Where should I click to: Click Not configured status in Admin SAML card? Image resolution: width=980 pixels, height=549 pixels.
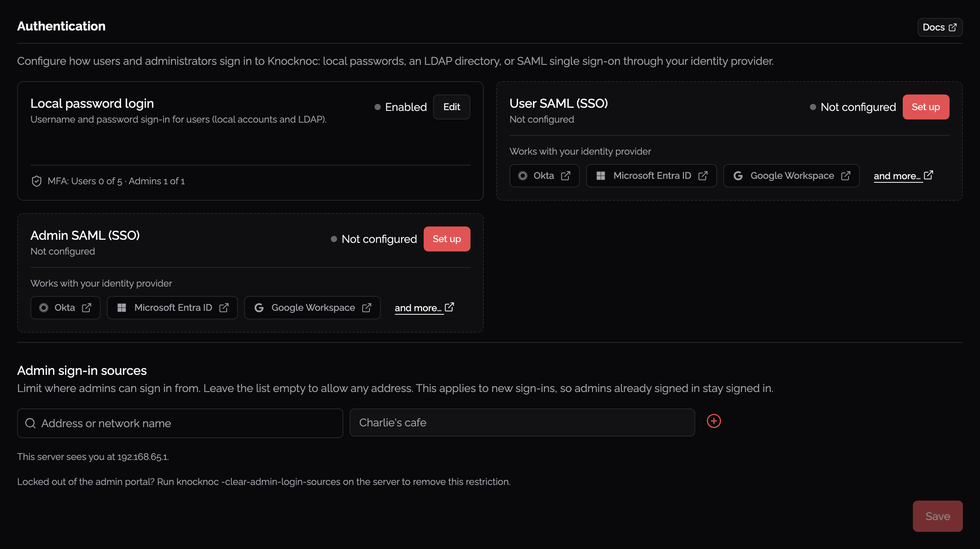pyautogui.click(x=374, y=239)
